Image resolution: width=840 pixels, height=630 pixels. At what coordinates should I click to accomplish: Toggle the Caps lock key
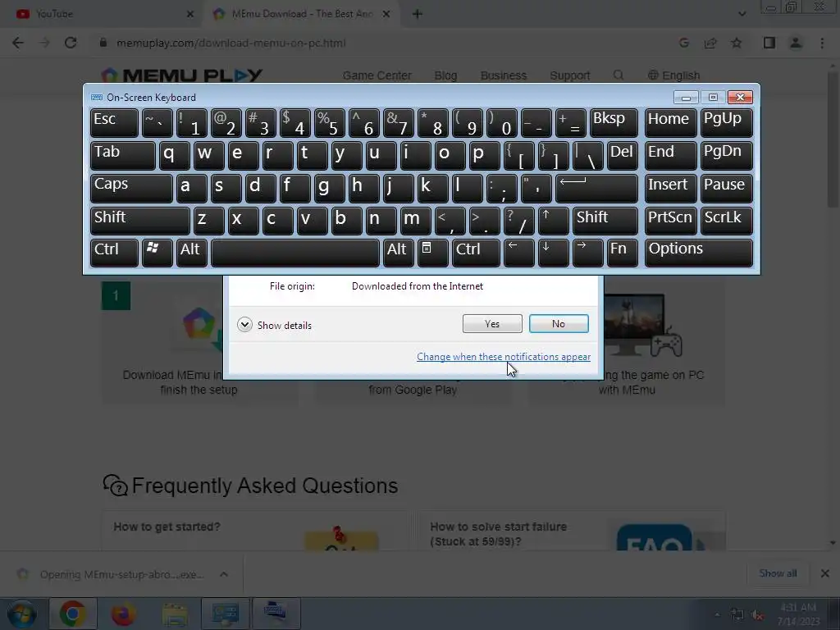coord(131,188)
